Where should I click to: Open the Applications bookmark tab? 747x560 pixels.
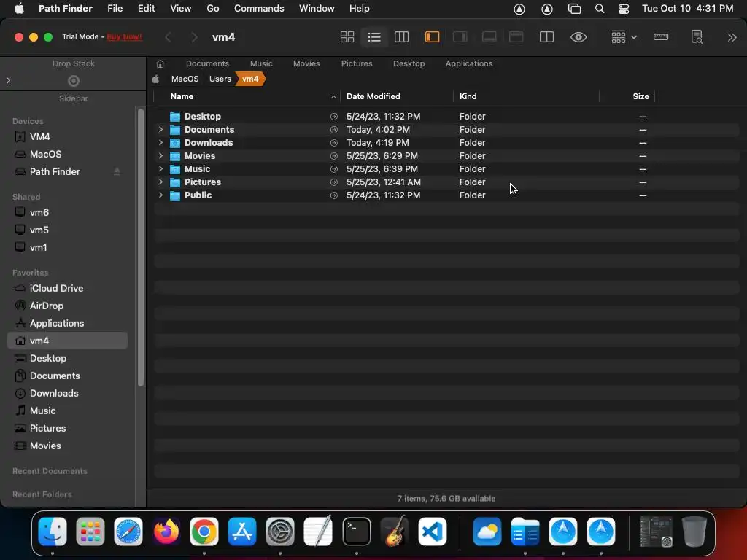coord(469,63)
